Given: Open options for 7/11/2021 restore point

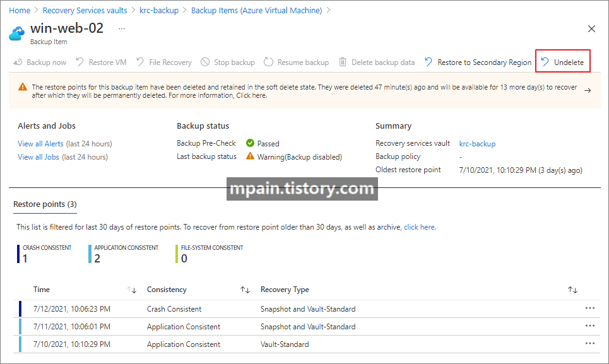Looking at the screenshot, I should coord(590,326).
